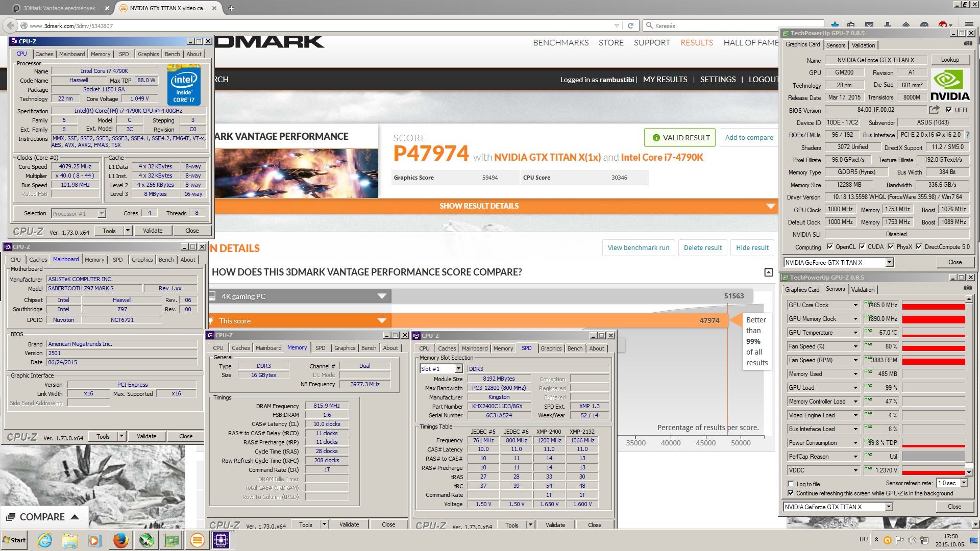Click the orange round taskbar icon
The height and width of the screenshot is (551, 980).
pyautogui.click(x=197, y=540)
